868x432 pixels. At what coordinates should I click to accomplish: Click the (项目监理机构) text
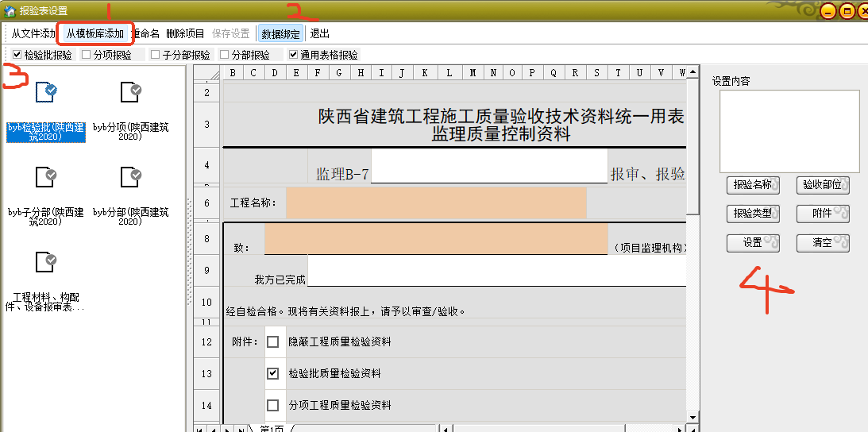(x=650, y=249)
